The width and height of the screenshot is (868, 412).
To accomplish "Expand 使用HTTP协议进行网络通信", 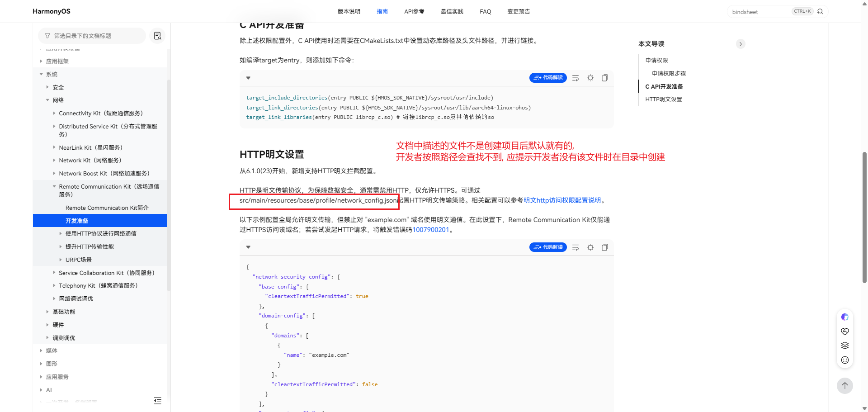I will [61, 233].
